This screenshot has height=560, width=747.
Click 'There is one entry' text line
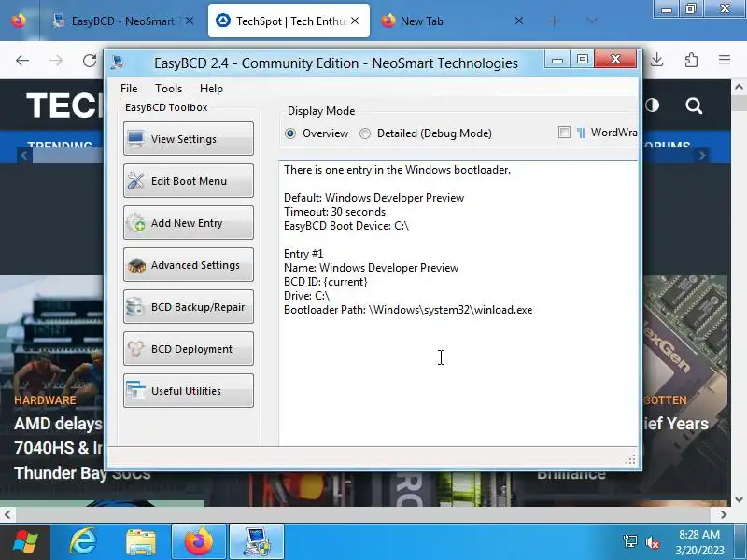397,170
